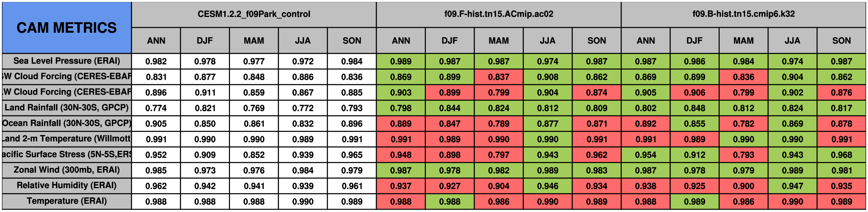Select the green 0.844 Land Rainfall cell
Image resolution: width=868 pixels, height=212 pixels.
[x=450, y=108]
